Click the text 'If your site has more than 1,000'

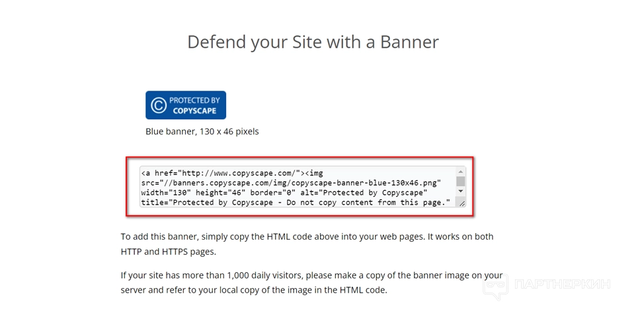point(185,275)
